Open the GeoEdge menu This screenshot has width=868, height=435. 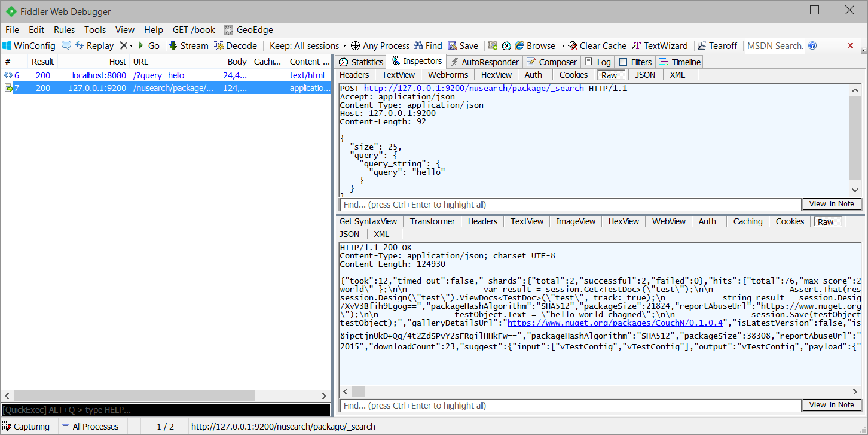[248, 29]
